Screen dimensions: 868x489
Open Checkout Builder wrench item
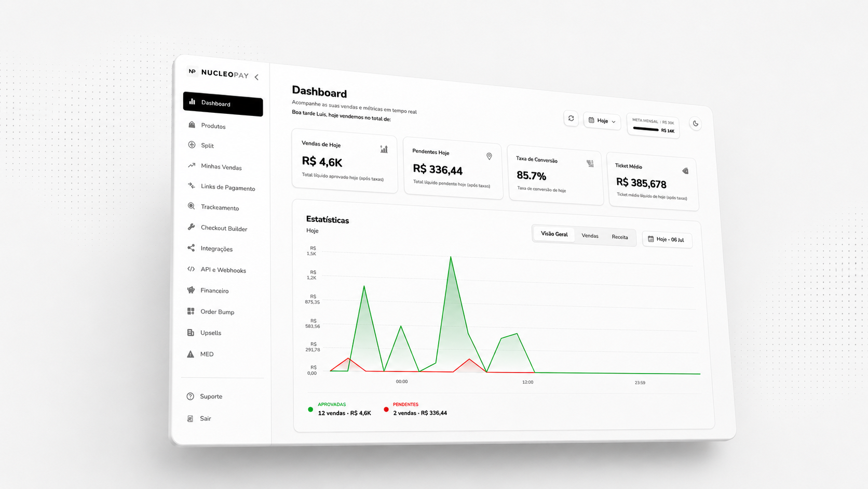click(223, 228)
